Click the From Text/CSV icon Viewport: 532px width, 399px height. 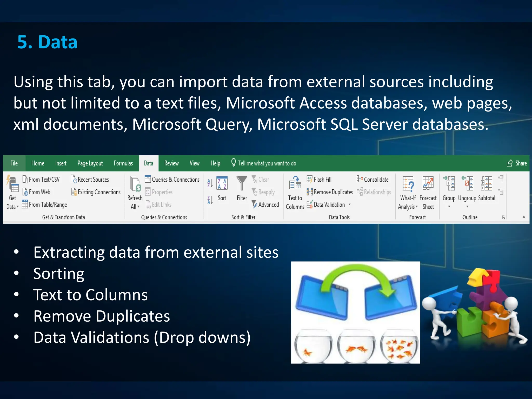25,179
